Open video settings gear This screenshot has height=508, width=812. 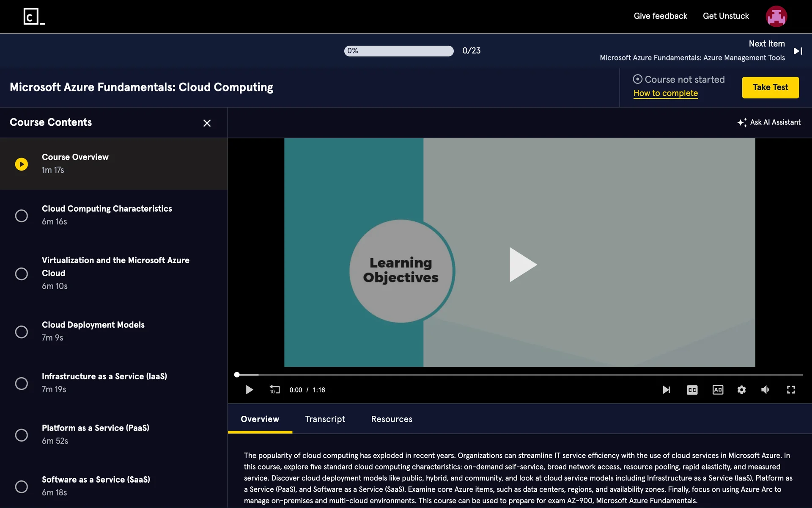click(741, 390)
